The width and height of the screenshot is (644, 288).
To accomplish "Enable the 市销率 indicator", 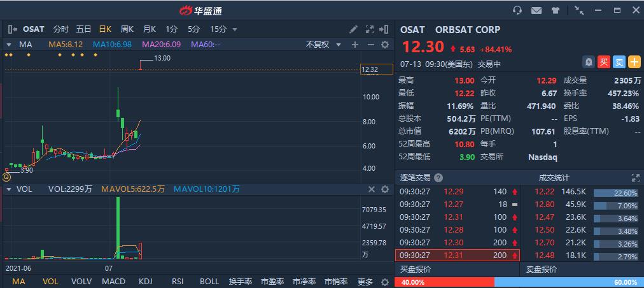I will [x=337, y=282].
